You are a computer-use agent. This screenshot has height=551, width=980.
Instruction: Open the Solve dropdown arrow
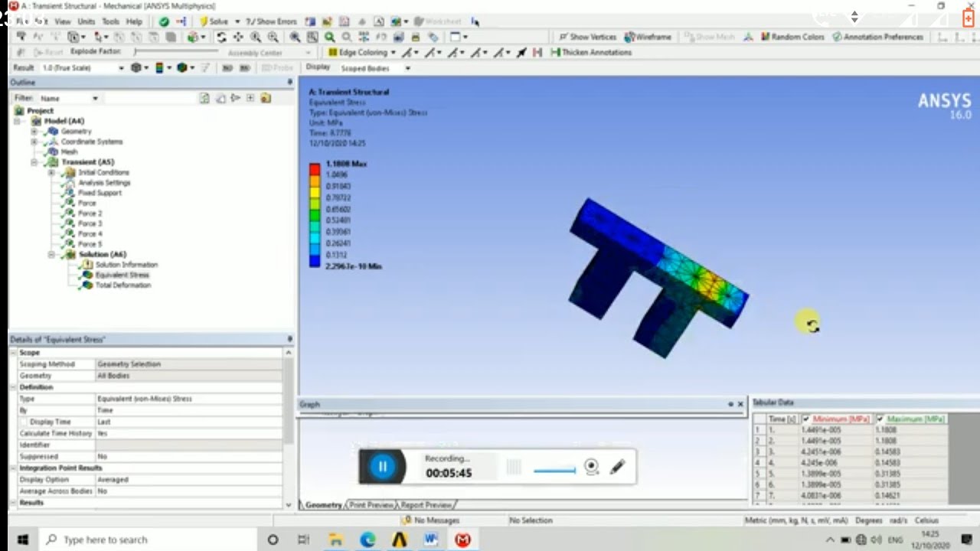237,21
